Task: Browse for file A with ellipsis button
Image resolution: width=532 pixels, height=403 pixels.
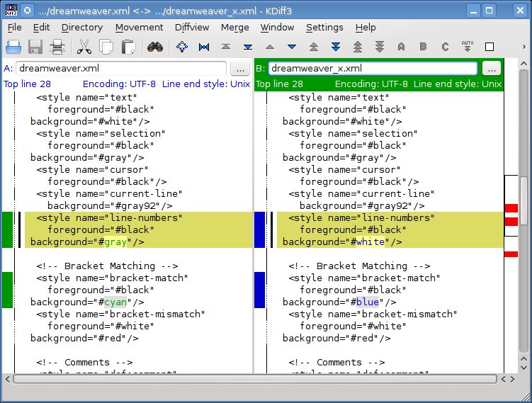Action: point(240,69)
